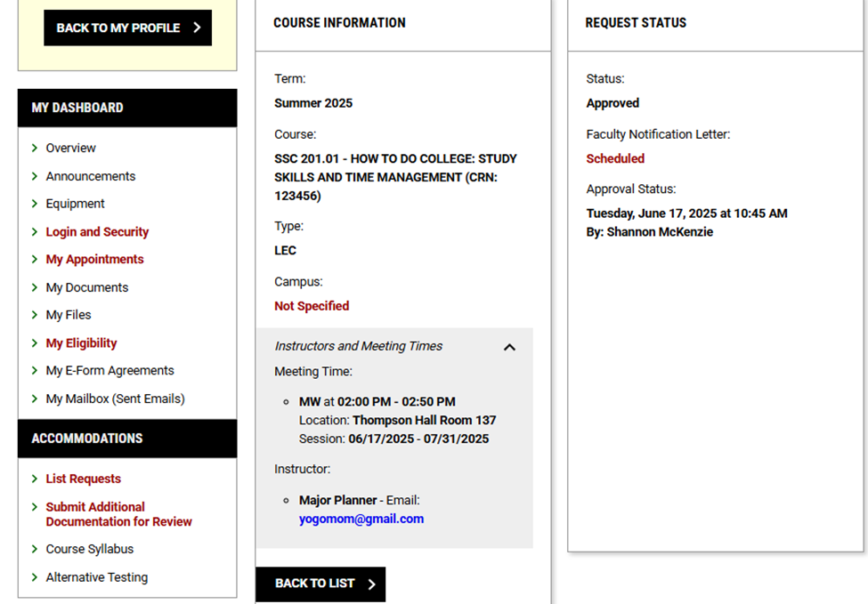The image size is (868, 604).
Task: Open List Requests under Accommodations
Action: click(x=83, y=479)
